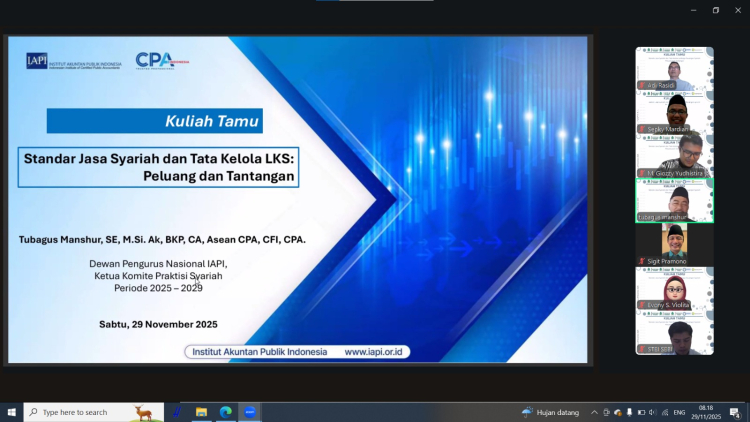
Task: Restore down the Zoom meeting window
Action: 715,10
